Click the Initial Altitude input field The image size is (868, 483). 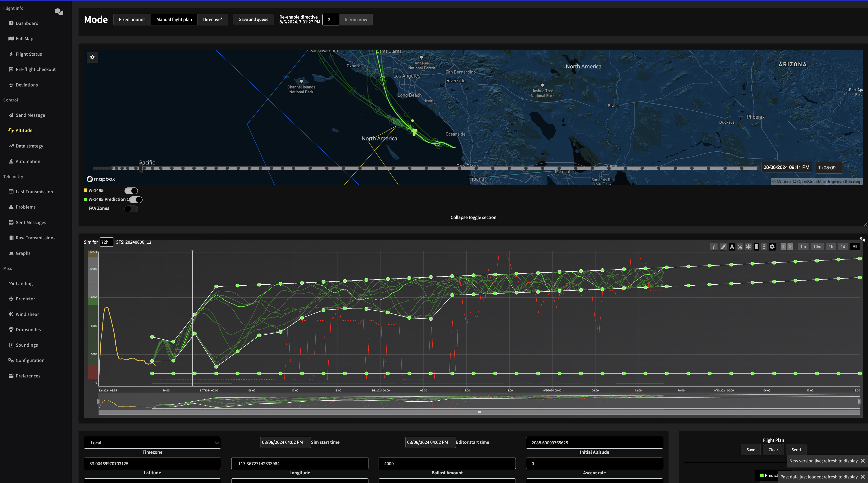point(594,443)
